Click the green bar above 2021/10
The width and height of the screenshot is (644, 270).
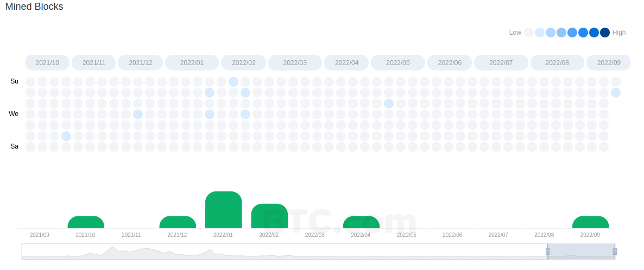coord(86,222)
